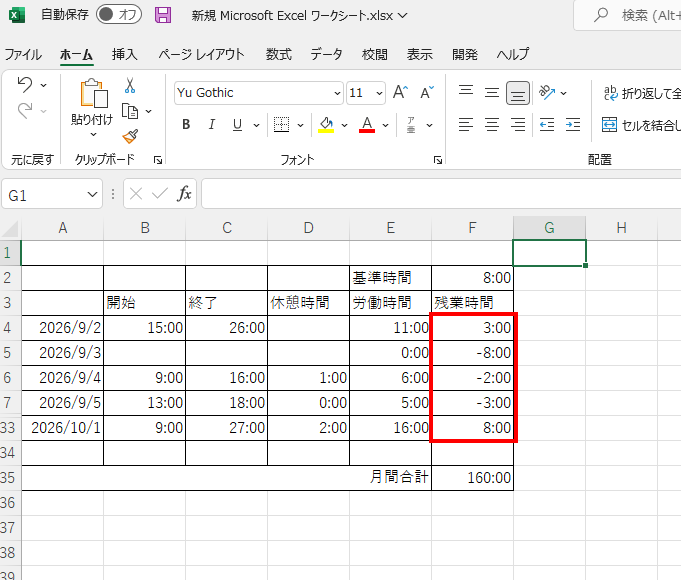Open the underline style dropdown arrow
Screen dimensions: 681x580
click(x=256, y=126)
